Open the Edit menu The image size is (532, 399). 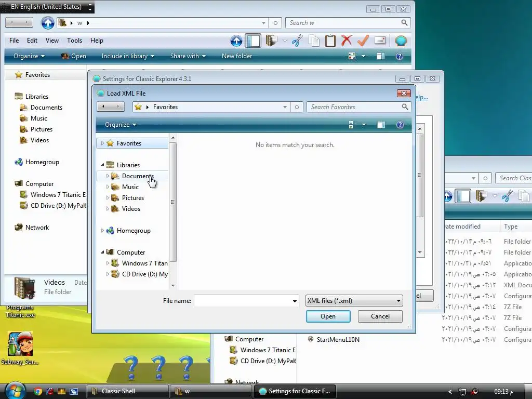click(32, 41)
